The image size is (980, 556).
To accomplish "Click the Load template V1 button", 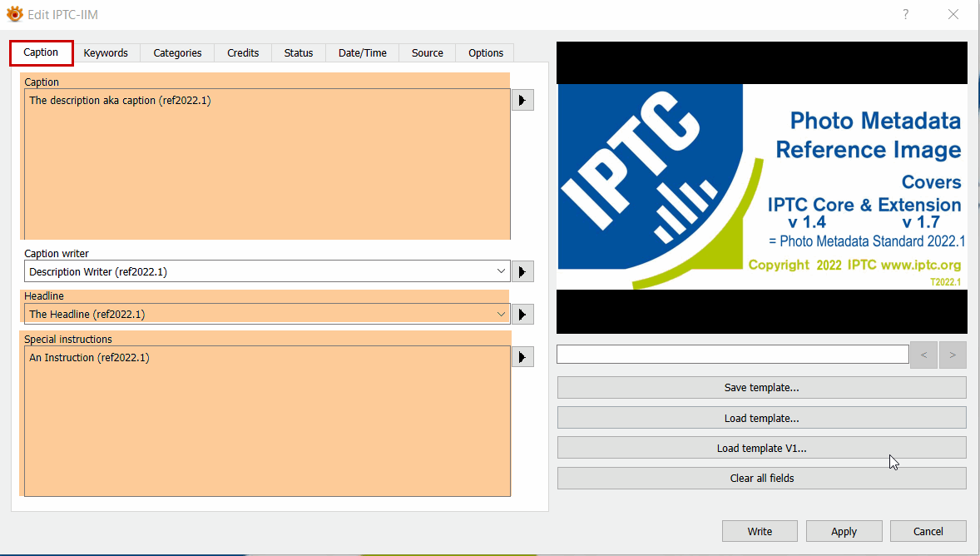I will [x=761, y=448].
